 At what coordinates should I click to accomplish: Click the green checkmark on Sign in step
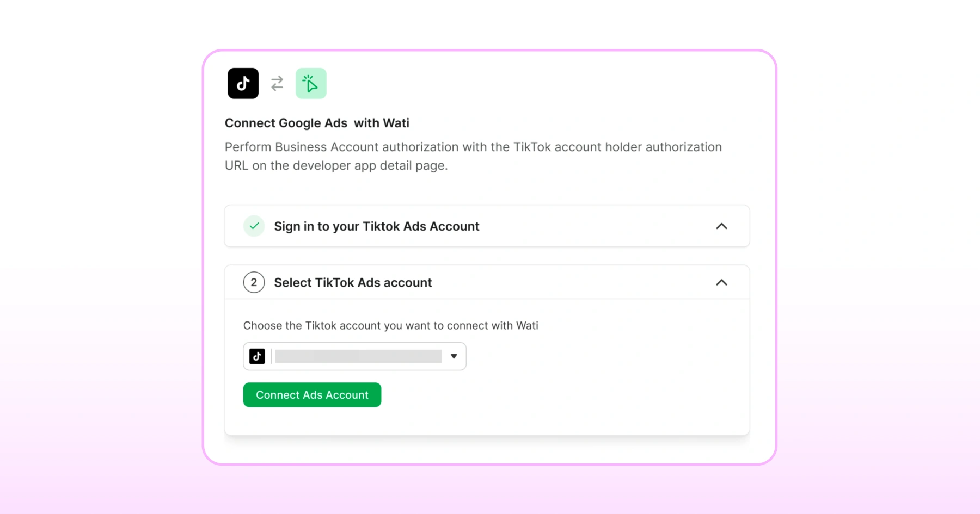pyautogui.click(x=254, y=226)
